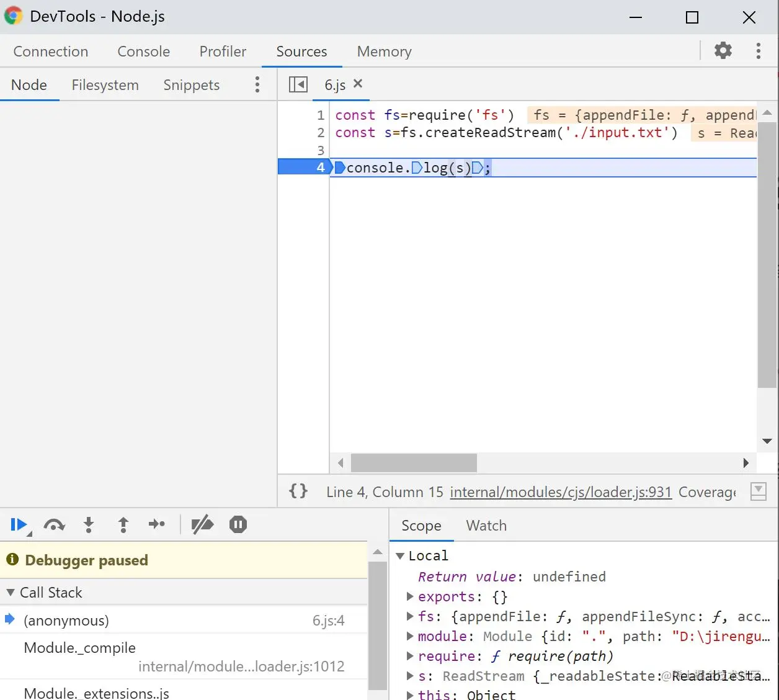Open the navigator pane's more options menu
Viewport: 779px width, 700px height.
point(257,85)
